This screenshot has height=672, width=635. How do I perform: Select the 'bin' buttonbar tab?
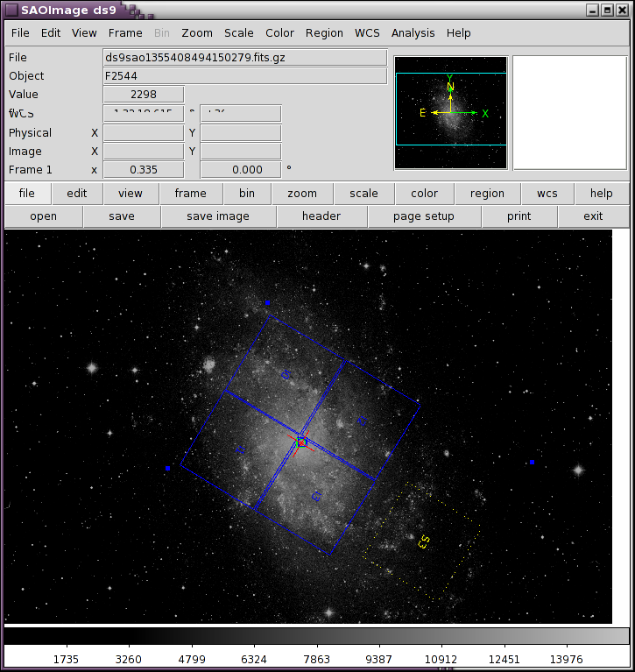pos(247,194)
